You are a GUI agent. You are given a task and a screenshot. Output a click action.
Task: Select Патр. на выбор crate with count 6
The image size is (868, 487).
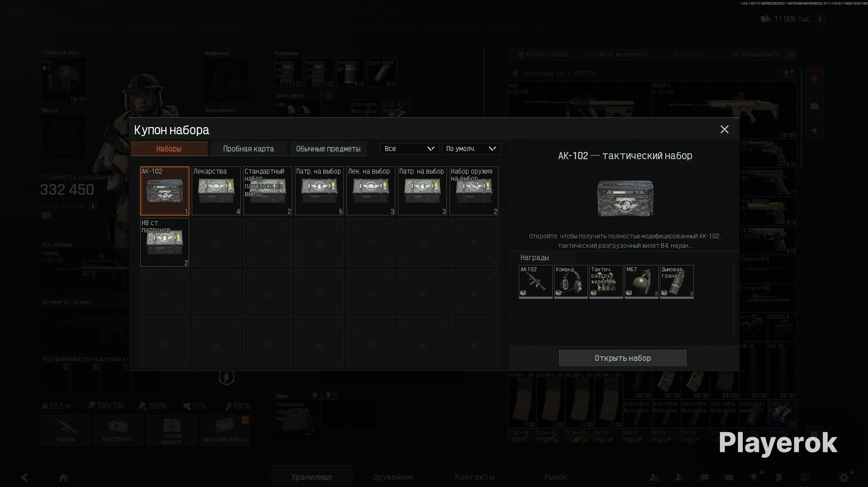tap(320, 191)
